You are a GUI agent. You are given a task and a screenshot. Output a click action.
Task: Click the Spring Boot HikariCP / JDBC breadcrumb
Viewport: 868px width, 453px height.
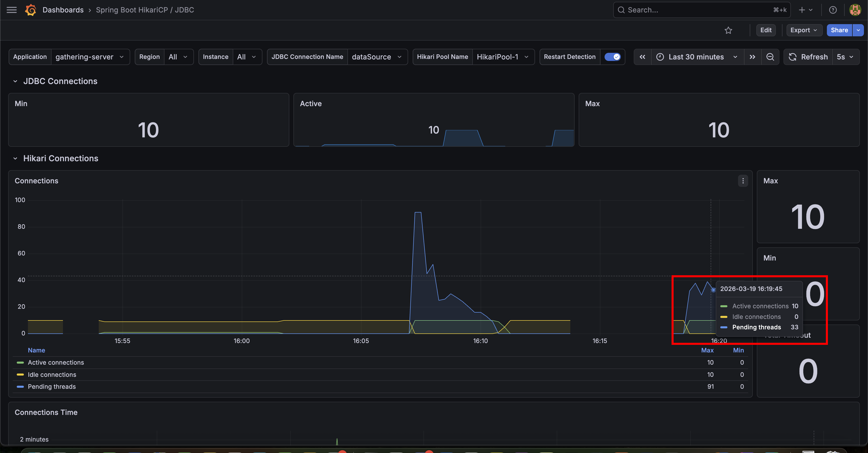click(145, 10)
